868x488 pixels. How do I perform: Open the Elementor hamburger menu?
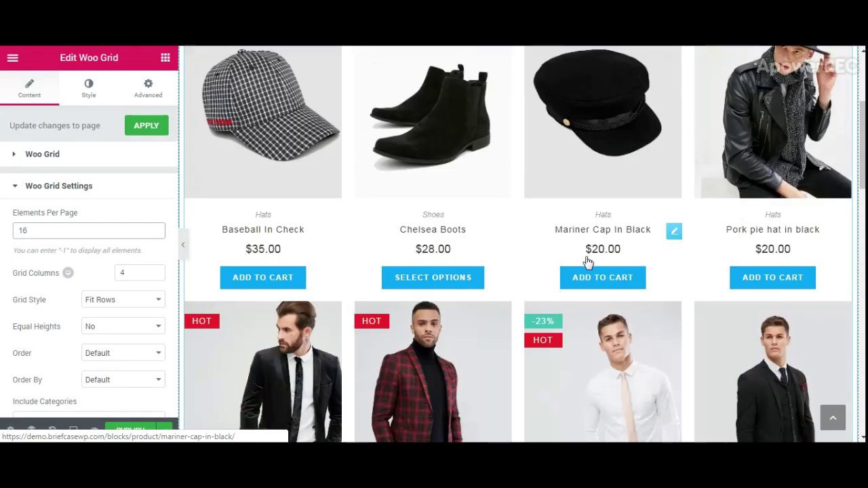pos(12,58)
